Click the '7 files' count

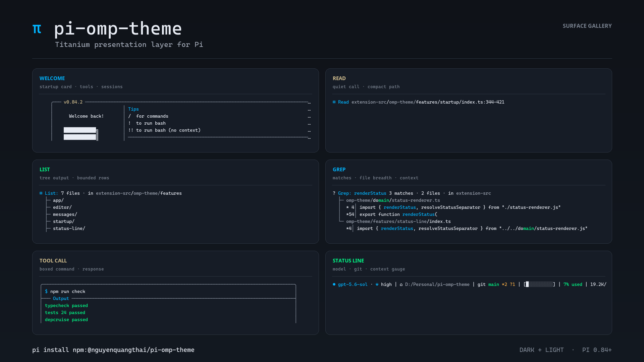click(70, 193)
